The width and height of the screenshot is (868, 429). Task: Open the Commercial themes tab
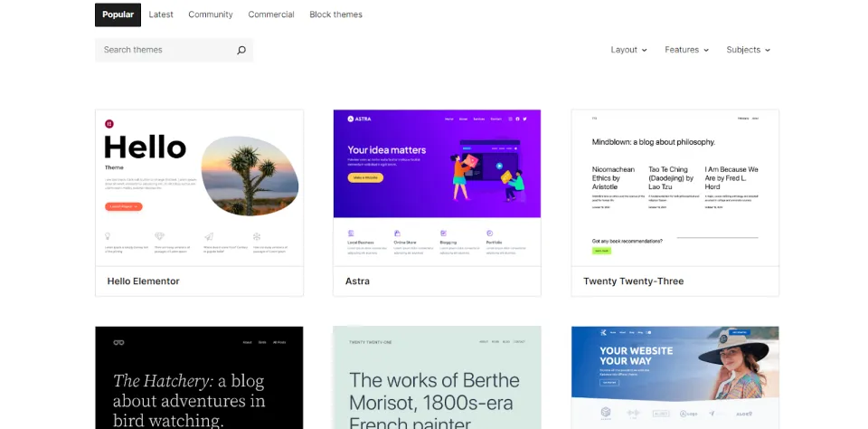[271, 14]
